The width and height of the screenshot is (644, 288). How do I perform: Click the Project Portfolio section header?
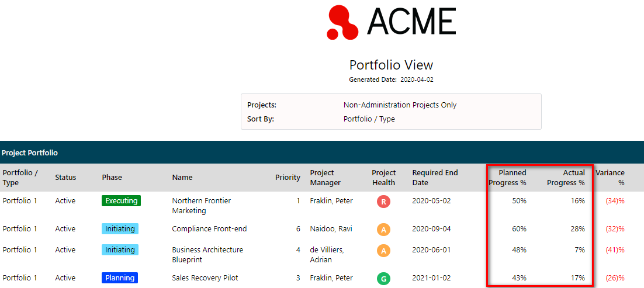pyautogui.click(x=30, y=153)
